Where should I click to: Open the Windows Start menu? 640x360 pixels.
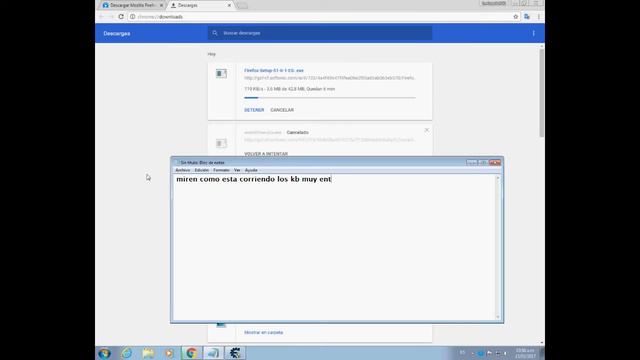[104, 353]
